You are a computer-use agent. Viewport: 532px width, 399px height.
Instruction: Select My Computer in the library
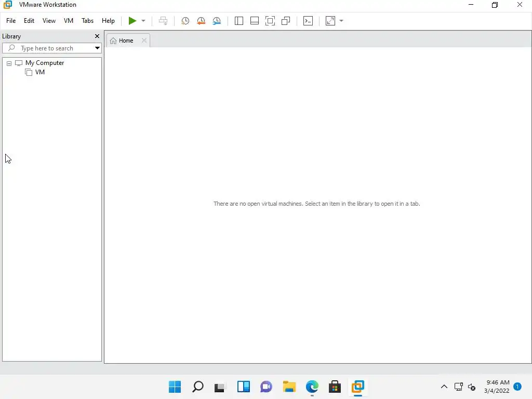point(45,63)
